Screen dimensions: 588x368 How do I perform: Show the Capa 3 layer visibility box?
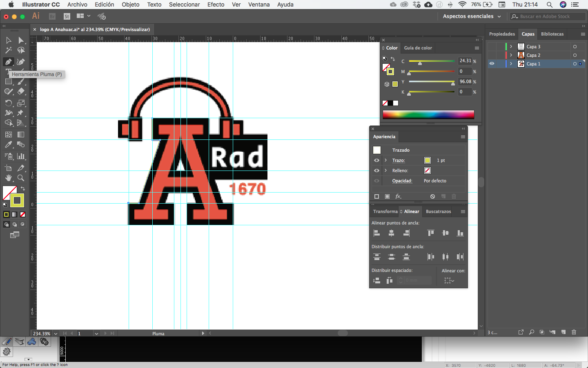coord(492,47)
